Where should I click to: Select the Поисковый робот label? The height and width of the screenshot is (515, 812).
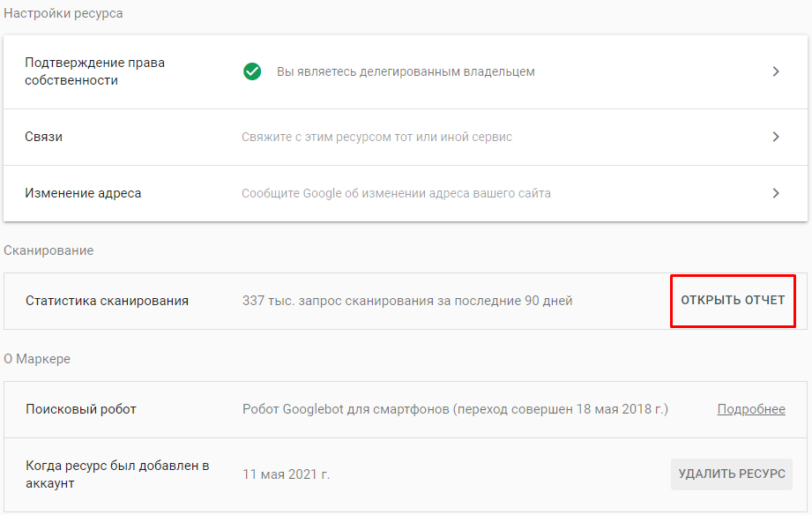coord(81,409)
